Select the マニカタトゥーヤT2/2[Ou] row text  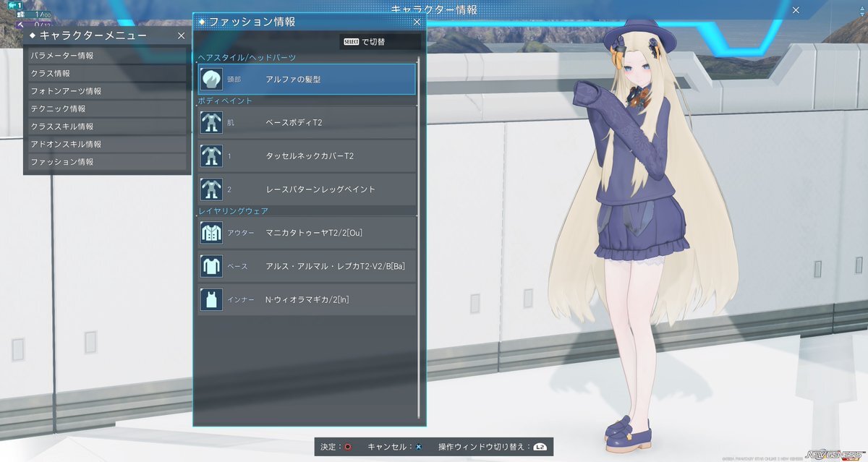(314, 232)
